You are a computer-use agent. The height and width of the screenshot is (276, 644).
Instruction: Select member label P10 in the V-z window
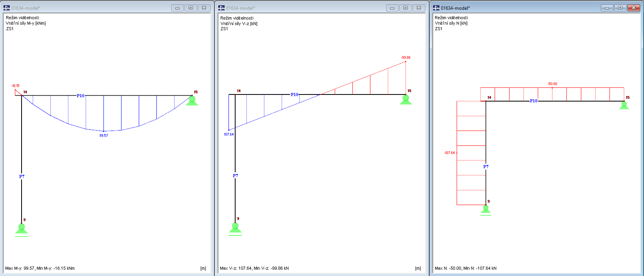[294, 94]
